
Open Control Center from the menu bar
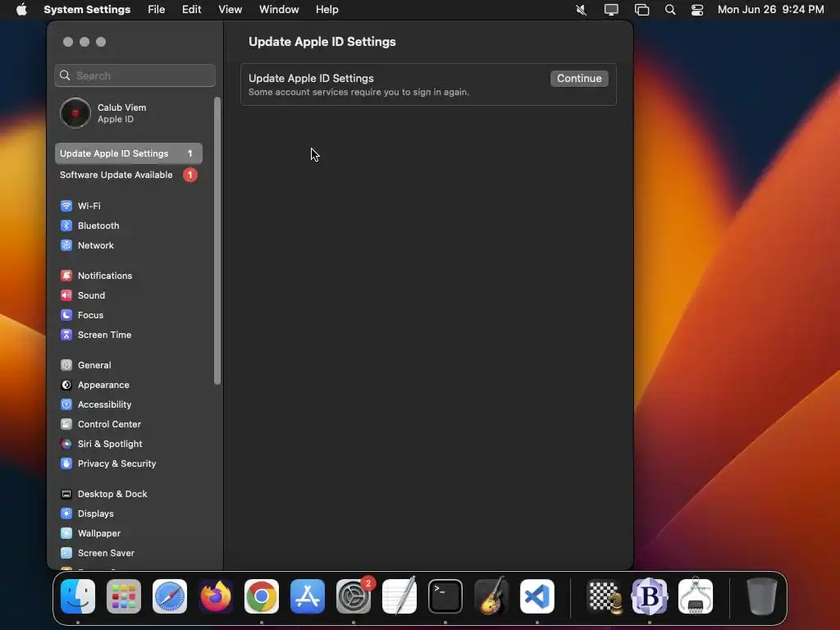pos(697,10)
